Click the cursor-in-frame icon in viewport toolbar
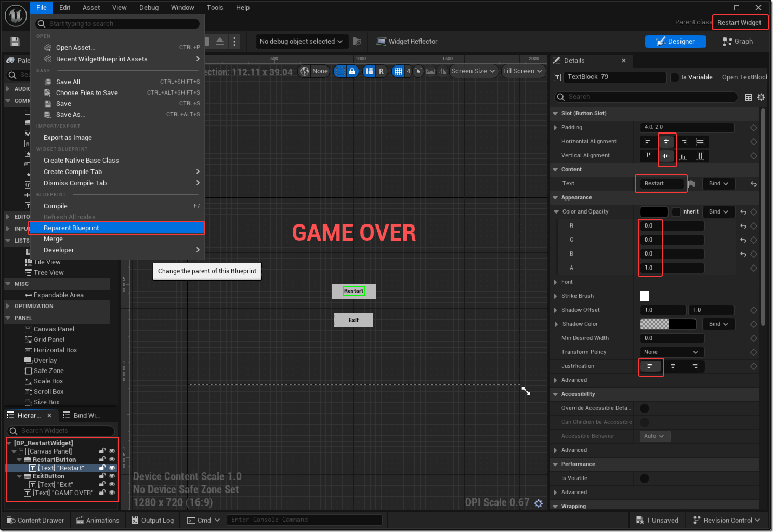This screenshot has height=532, width=773. pos(418,71)
